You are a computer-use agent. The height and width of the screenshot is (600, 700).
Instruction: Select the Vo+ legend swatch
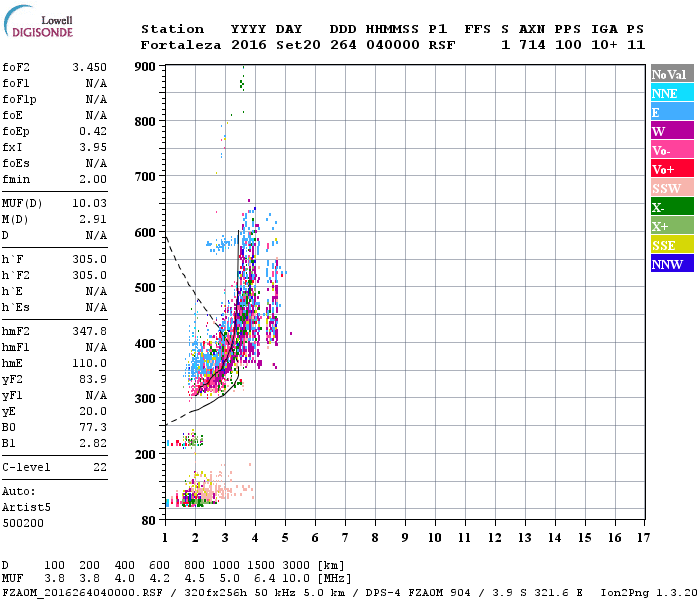pos(672,169)
